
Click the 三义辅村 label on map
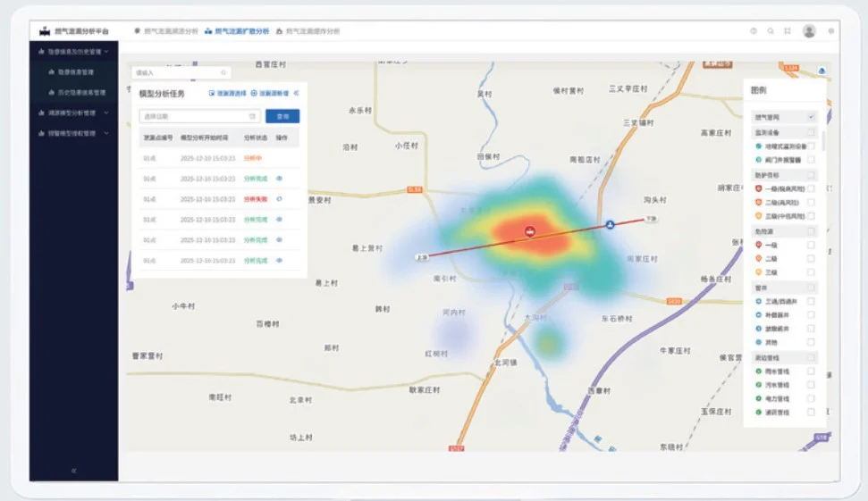pyautogui.click(x=638, y=122)
